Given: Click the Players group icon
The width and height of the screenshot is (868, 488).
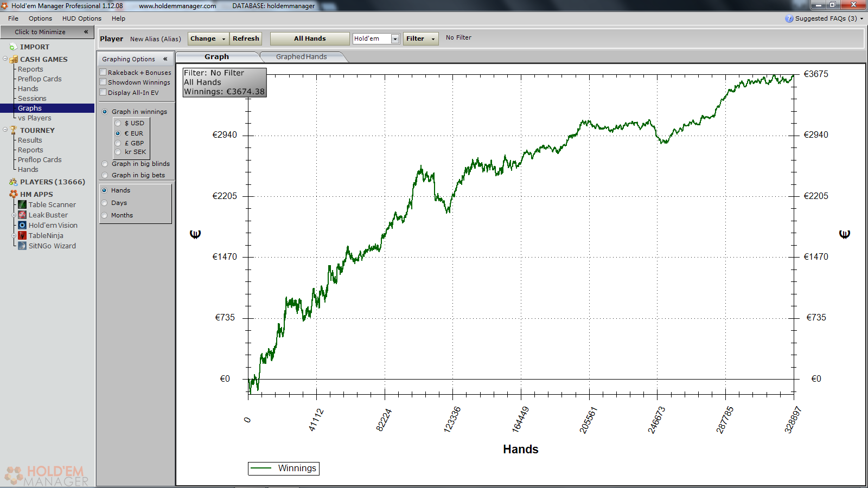Looking at the screenshot, I should tap(14, 182).
